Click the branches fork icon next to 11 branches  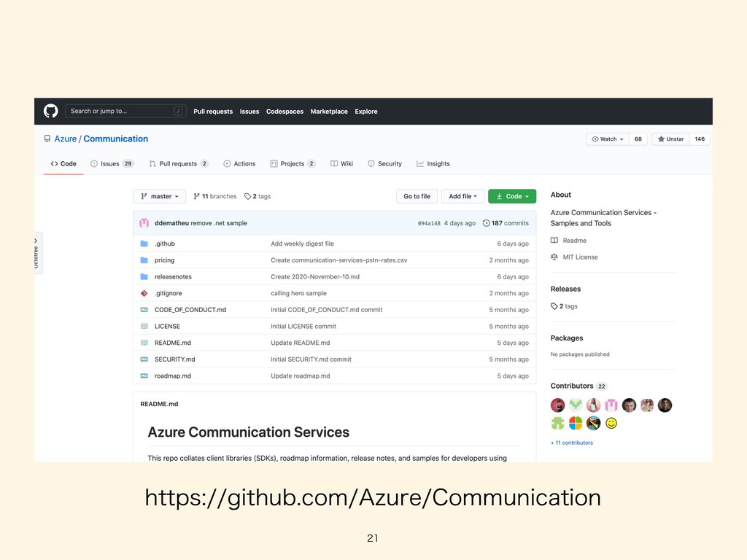tap(196, 196)
